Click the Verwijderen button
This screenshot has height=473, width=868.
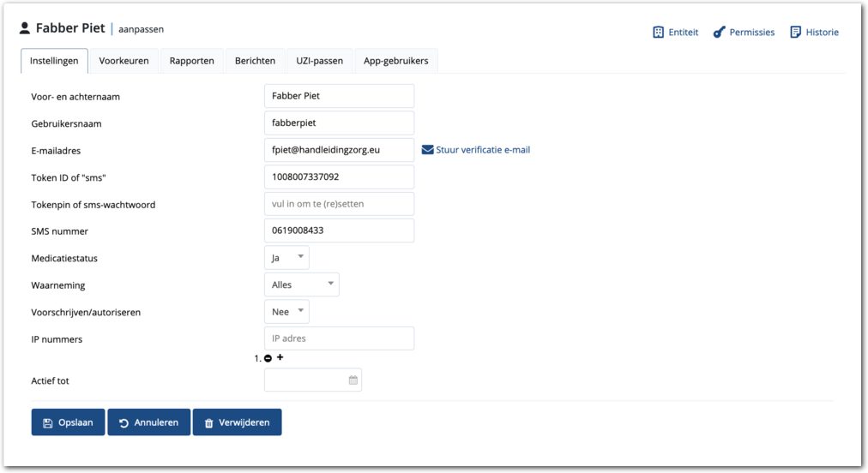(237, 422)
